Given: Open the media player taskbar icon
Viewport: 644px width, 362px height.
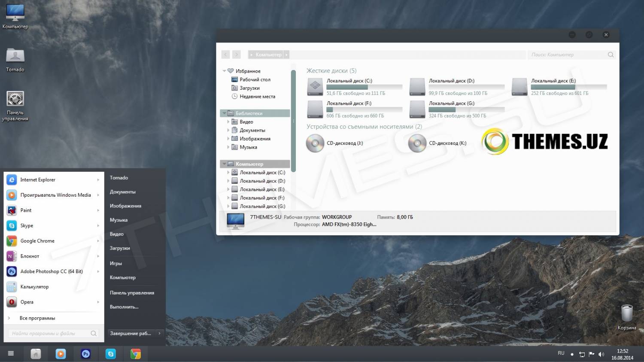Looking at the screenshot, I should click(61, 354).
